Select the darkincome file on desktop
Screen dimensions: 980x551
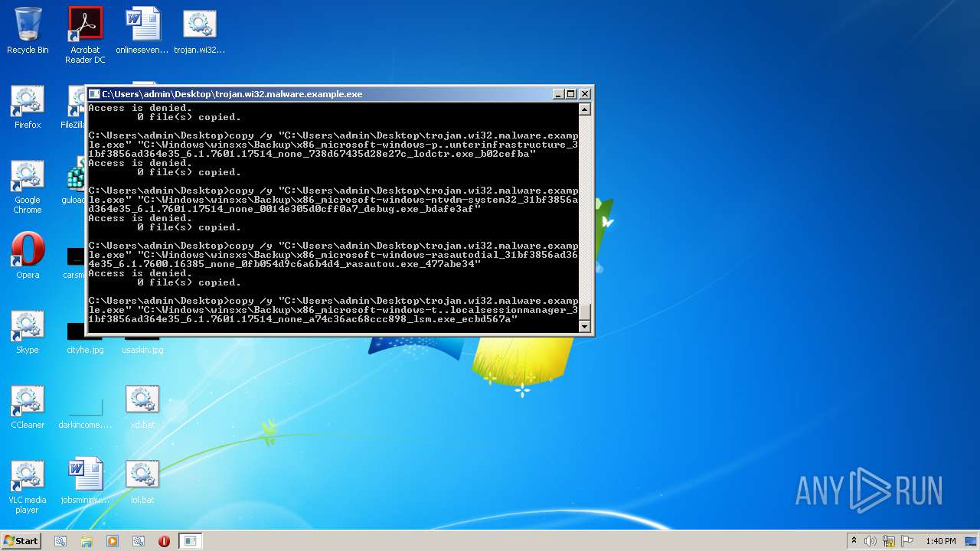(85, 413)
